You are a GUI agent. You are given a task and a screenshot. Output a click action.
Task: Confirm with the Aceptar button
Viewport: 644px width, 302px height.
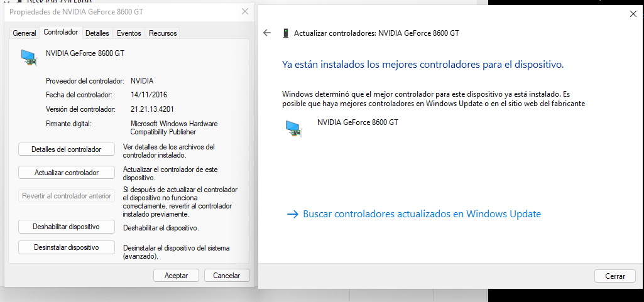click(176, 276)
